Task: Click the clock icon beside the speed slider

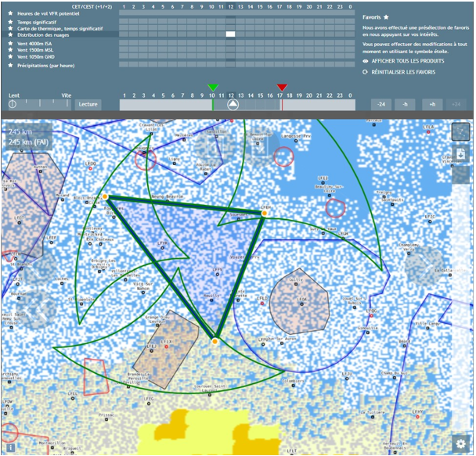Action: (13, 104)
